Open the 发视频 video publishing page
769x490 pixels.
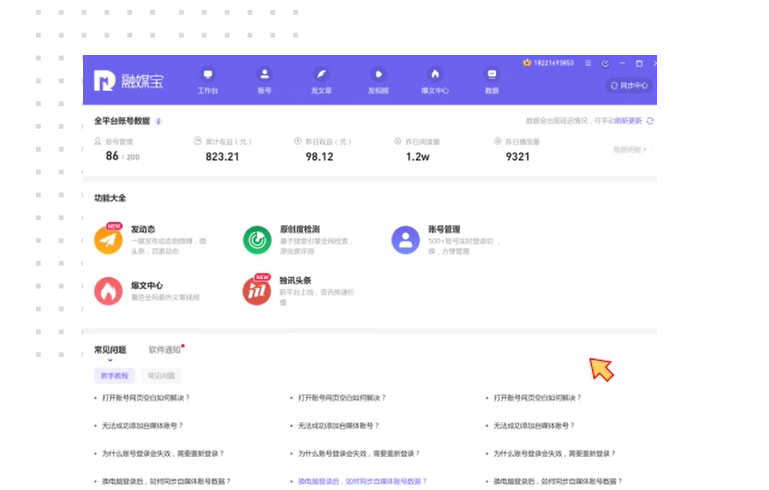tap(378, 81)
